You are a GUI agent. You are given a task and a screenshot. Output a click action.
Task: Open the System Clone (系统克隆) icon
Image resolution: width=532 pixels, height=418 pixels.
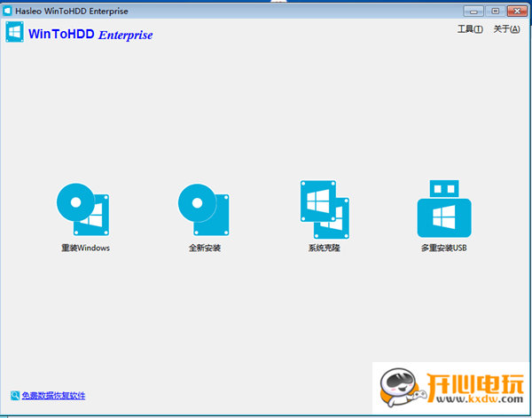(325, 209)
